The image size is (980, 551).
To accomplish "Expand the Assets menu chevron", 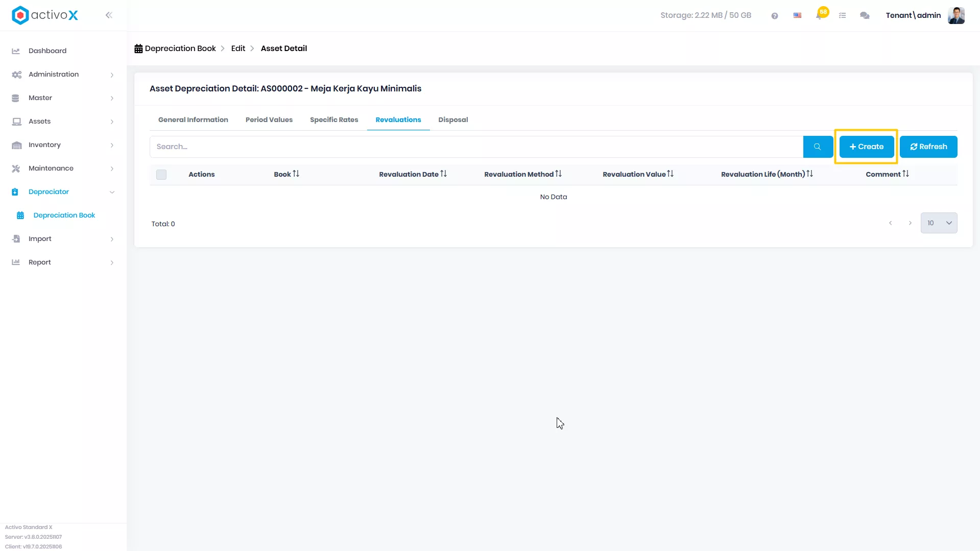I will [x=112, y=122].
